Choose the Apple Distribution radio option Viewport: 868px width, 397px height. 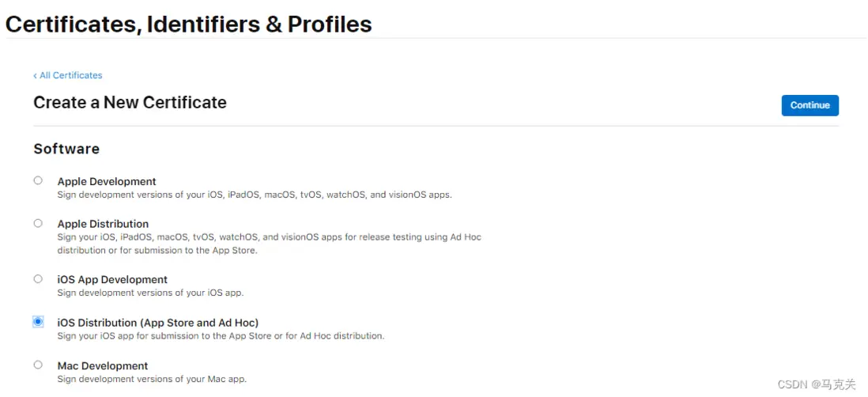click(38, 223)
